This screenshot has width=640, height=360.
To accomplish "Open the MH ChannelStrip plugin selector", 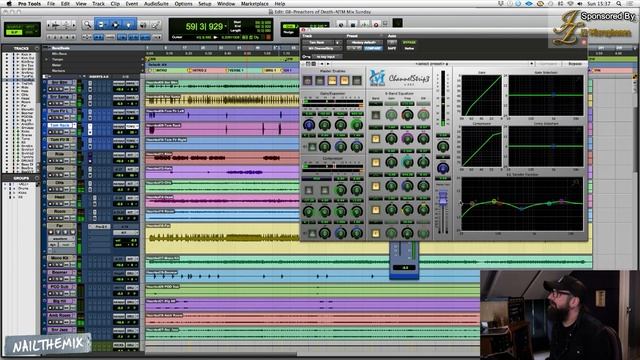I will 322,48.
